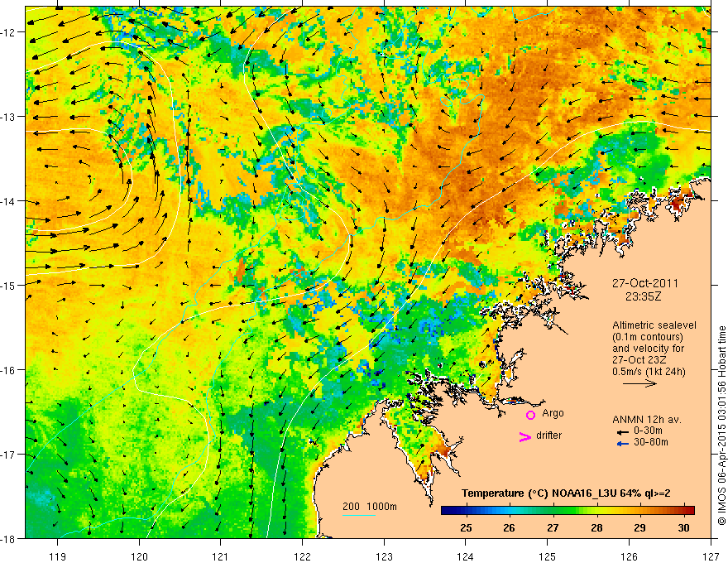The height and width of the screenshot is (563, 728).
Task: Click the longitude axis label 123
Action: click(384, 556)
